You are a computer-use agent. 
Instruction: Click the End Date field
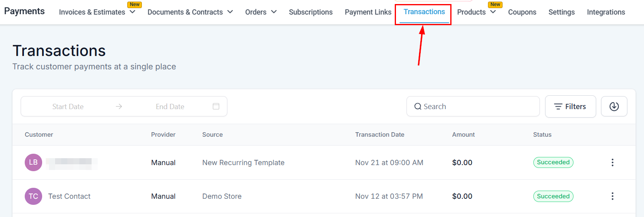(x=170, y=107)
